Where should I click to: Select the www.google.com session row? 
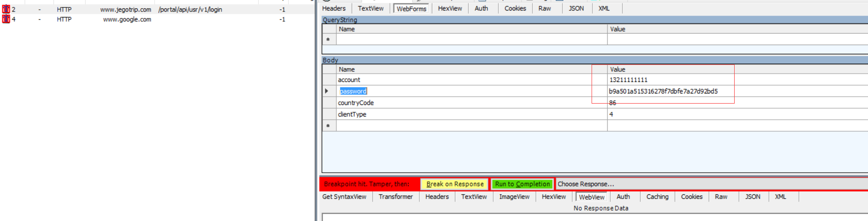tap(157, 19)
